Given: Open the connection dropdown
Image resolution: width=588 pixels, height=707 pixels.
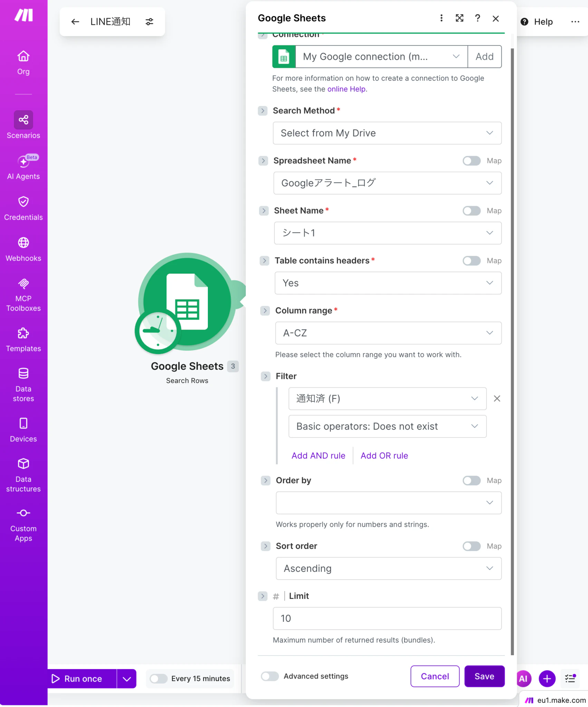Looking at the screenshot, I should pyautogui.click(x=381, y=57).
